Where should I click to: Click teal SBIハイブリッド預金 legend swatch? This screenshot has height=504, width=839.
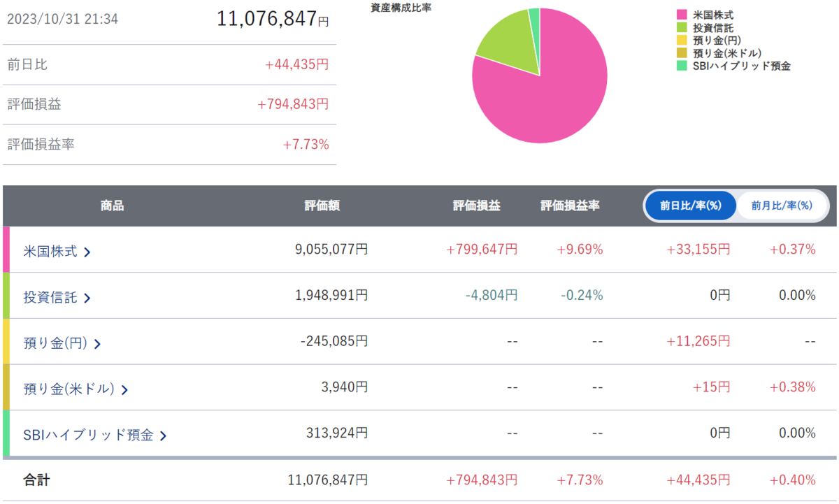pyautogui.click(x=682, y=66)
